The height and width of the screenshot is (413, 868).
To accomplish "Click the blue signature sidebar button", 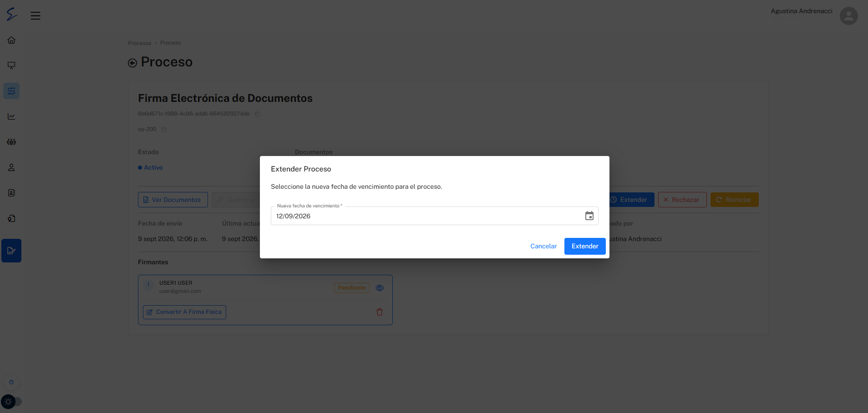I will [x=11, y=251].
